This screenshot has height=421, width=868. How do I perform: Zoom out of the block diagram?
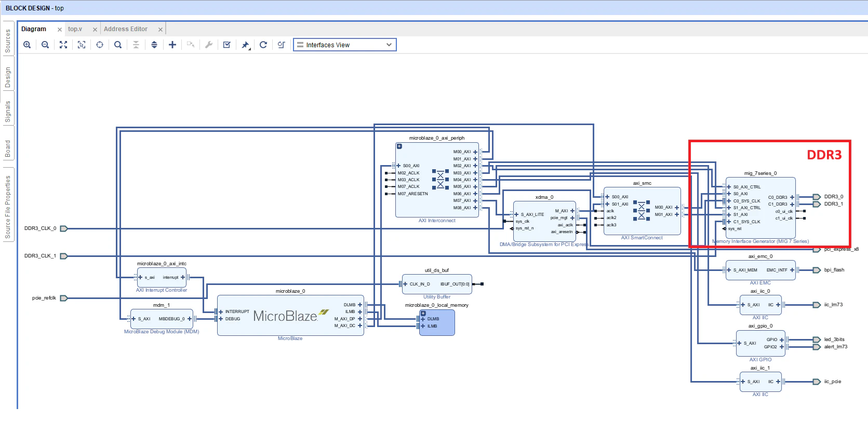click(45, 45)
